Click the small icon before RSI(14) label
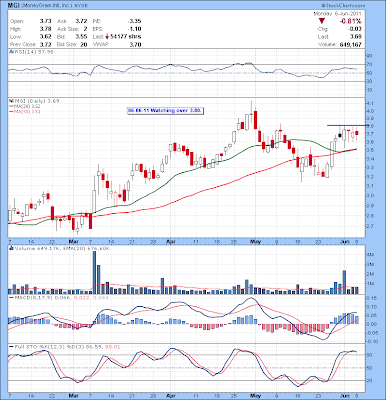Viewport: 386px width, 400px height. [x=10, y=52]
